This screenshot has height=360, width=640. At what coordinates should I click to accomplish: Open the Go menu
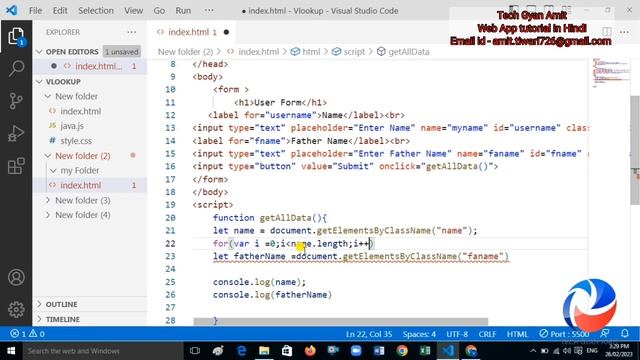pos(159,11)
